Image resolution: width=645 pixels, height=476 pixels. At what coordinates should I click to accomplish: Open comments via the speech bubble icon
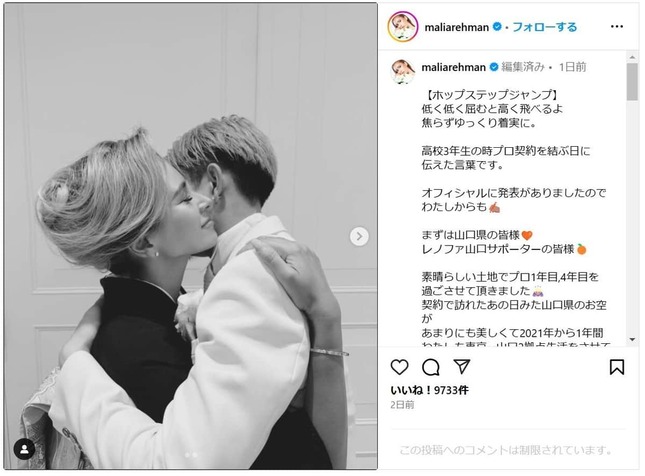pyautogui.click(x=430, y=367)
